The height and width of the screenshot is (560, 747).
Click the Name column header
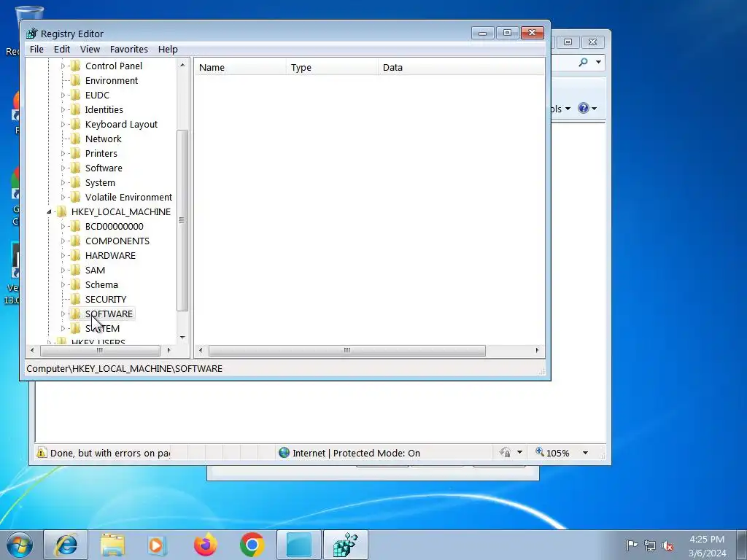click(x=240, y=67)
